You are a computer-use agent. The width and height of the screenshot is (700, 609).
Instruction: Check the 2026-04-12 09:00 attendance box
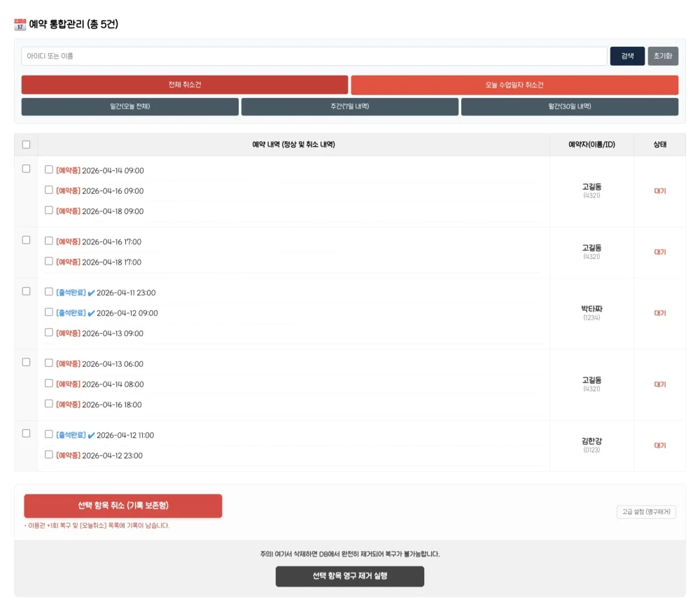(49, 312)
